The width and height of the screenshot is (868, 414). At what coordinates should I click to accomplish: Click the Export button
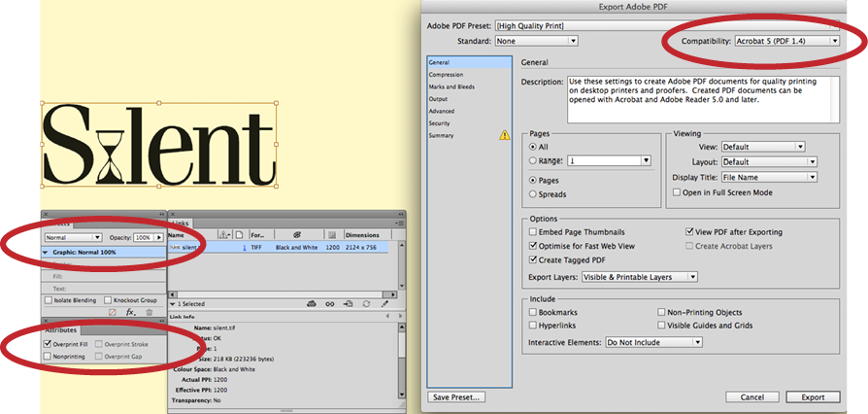tap(813, 397)
